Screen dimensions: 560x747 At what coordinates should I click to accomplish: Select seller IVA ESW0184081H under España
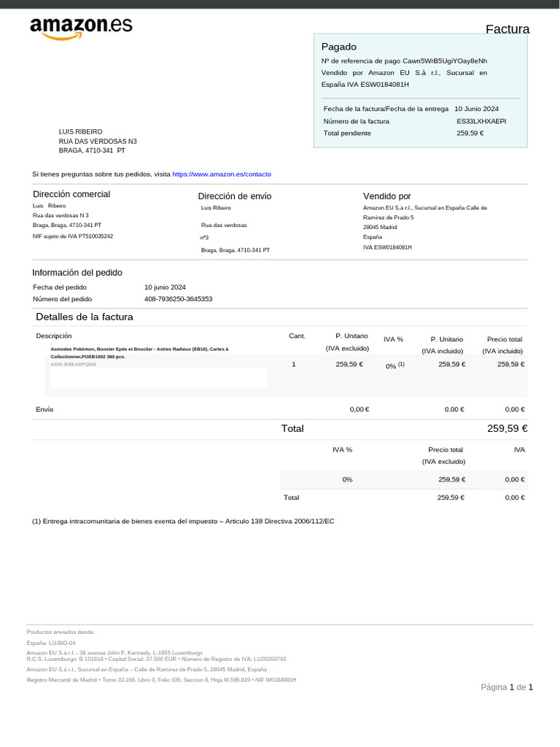pos(387,247)
